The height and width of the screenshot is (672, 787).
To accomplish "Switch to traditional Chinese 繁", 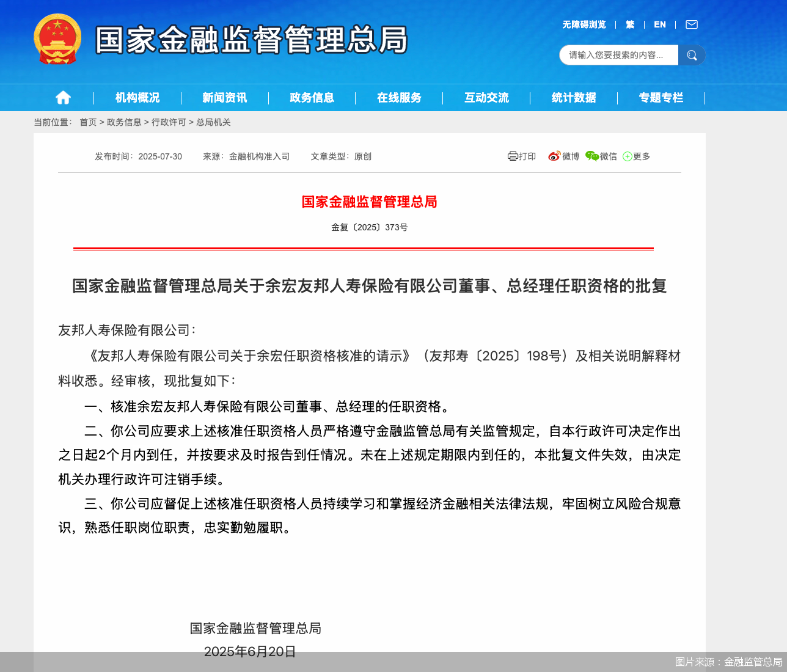I will 630,24.
